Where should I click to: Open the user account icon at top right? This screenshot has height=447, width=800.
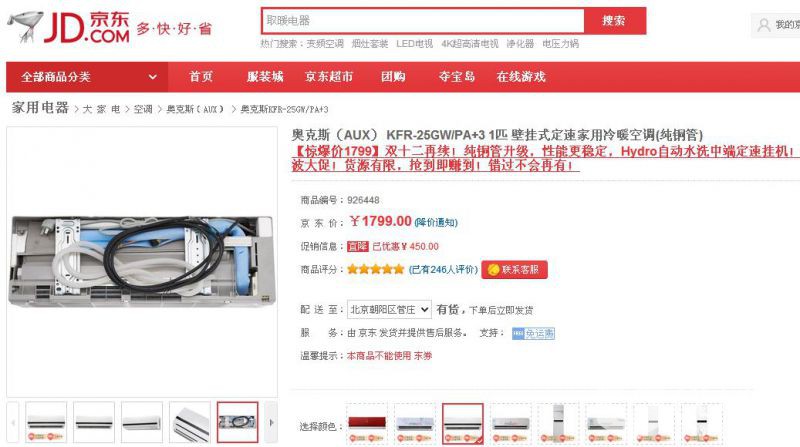764,25
